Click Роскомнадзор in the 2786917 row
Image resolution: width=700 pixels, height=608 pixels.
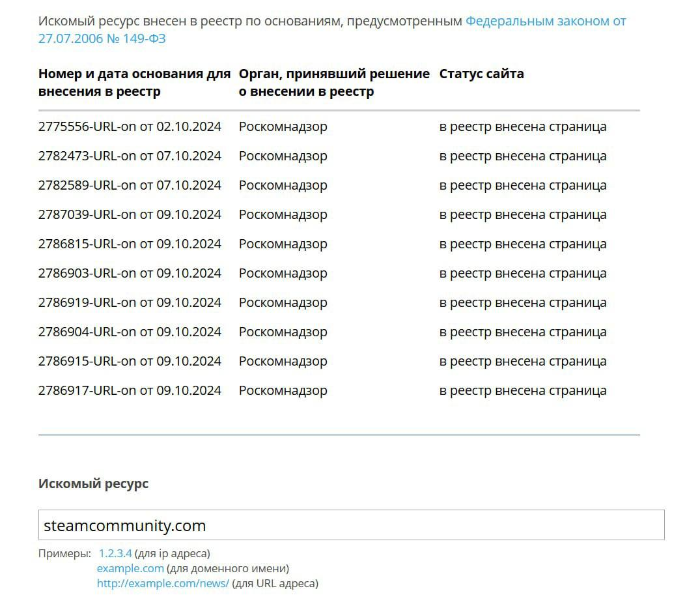point(283,391)
